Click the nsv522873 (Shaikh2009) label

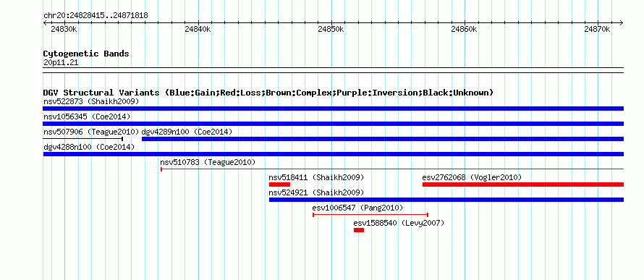point(91,101)
